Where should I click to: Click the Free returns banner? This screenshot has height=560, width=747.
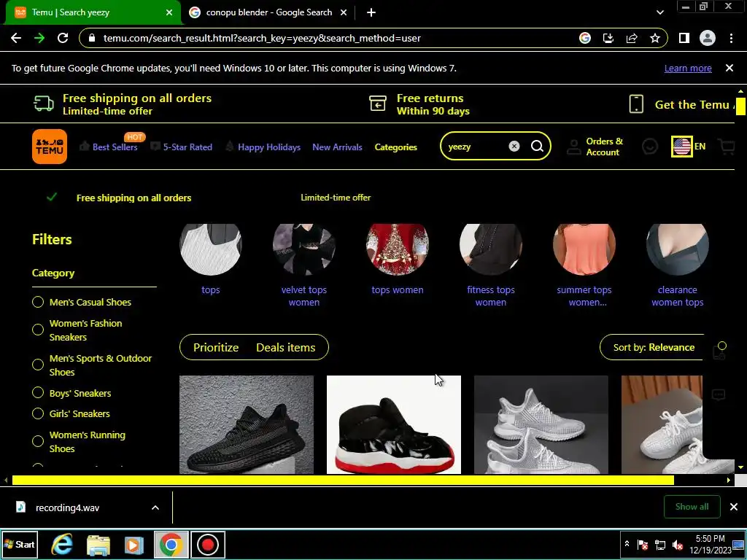tap(419, 104)
